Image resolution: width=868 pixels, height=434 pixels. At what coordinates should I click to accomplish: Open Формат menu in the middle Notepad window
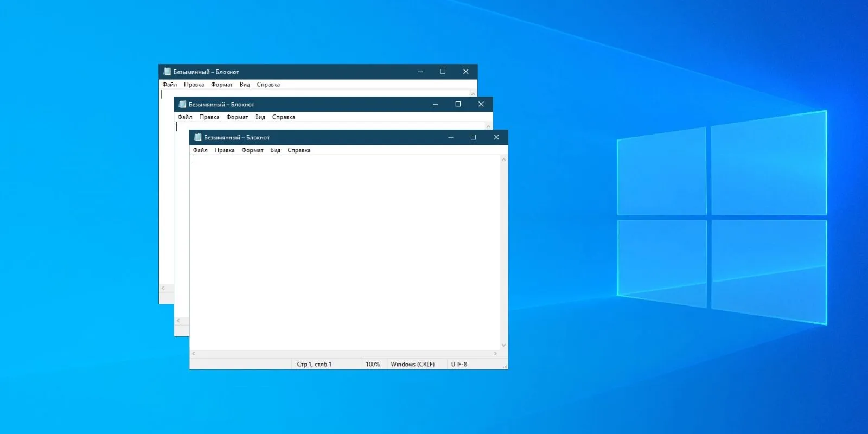click(x=237, y=117)
